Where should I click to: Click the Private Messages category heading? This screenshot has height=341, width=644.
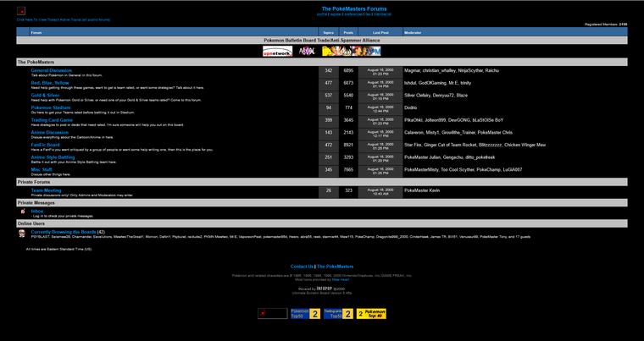tap(36, 203)
